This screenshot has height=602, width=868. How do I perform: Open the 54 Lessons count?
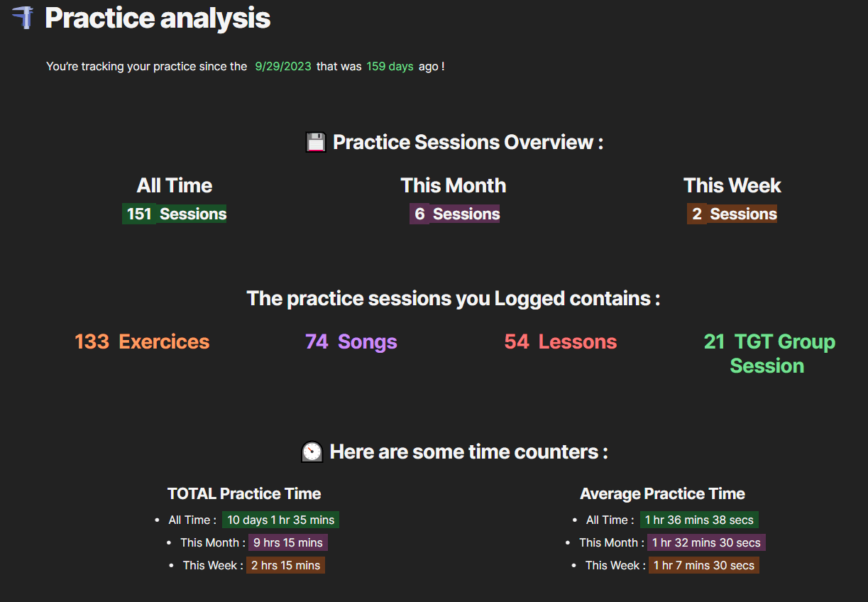560,342
